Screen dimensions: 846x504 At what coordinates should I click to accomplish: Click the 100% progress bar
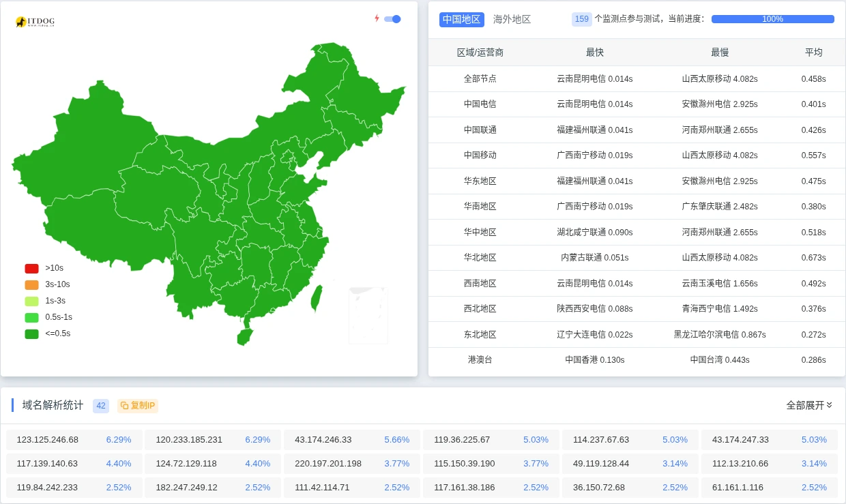(772, 19)
